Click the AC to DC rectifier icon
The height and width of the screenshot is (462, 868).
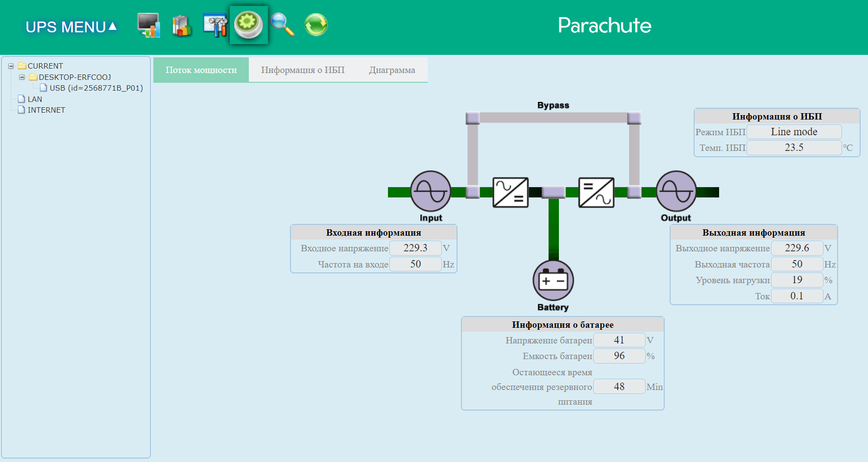click(x=510, y=193)
